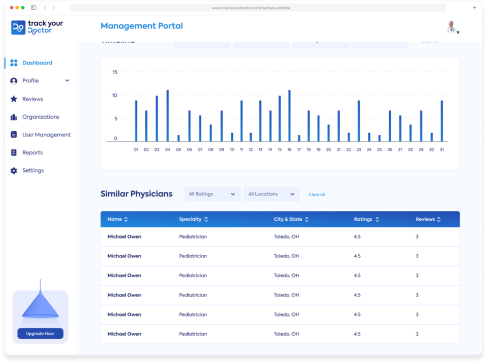Sort table by City & State arrows
This screenshot has height=364, width=488.
pos(307,219)
